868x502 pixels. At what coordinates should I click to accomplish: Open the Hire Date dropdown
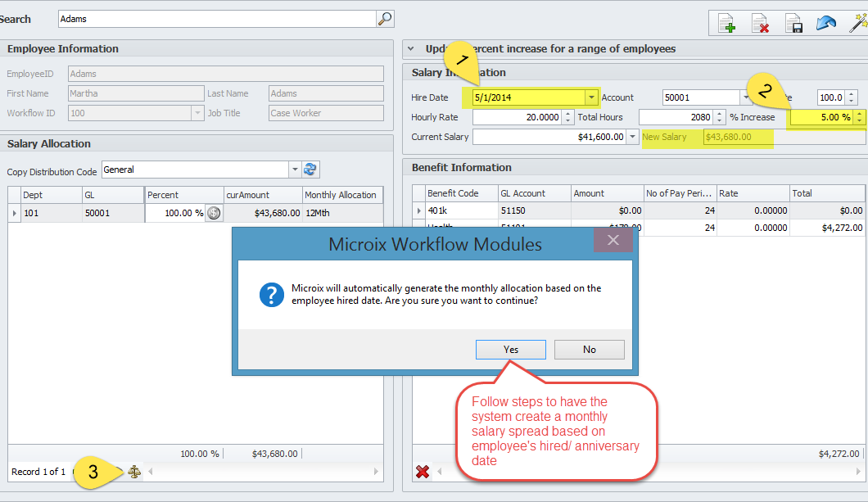coord(591,97)
